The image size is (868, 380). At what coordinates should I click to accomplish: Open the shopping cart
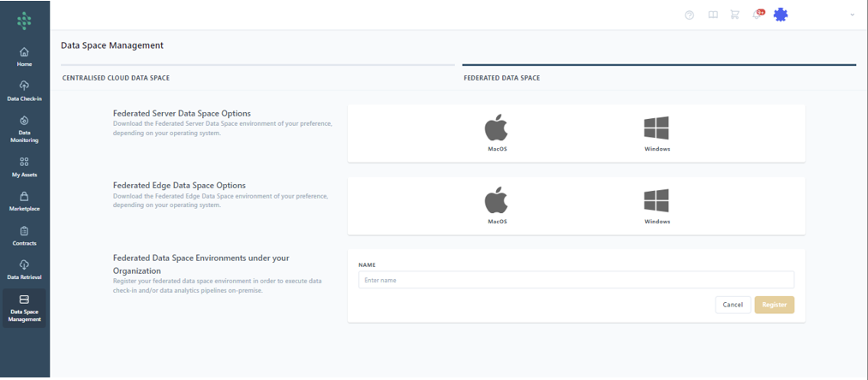pos(735,15)
